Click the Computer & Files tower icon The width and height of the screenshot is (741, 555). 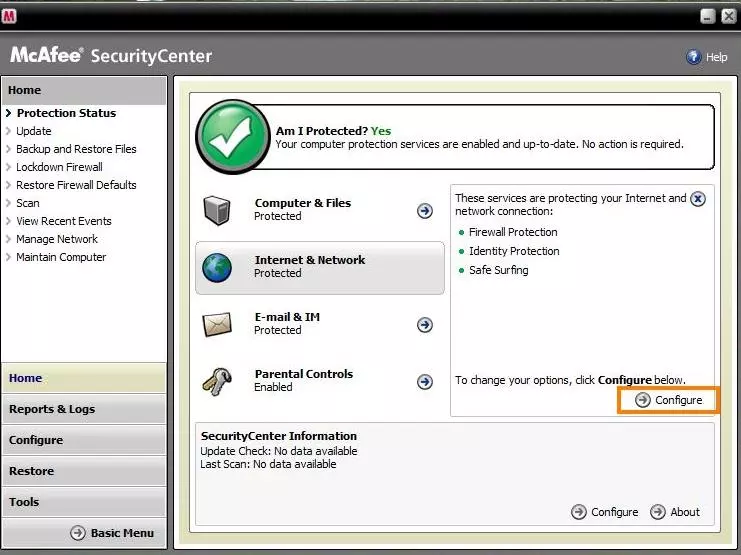217,210
